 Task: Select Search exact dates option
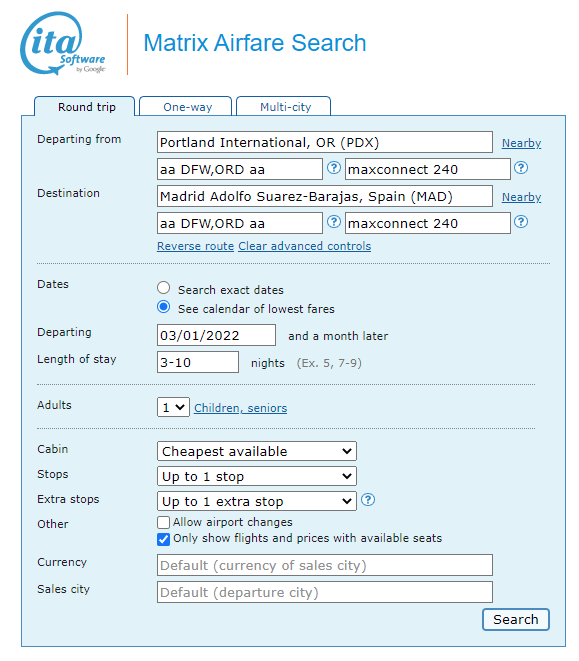[x=164, y=288]
